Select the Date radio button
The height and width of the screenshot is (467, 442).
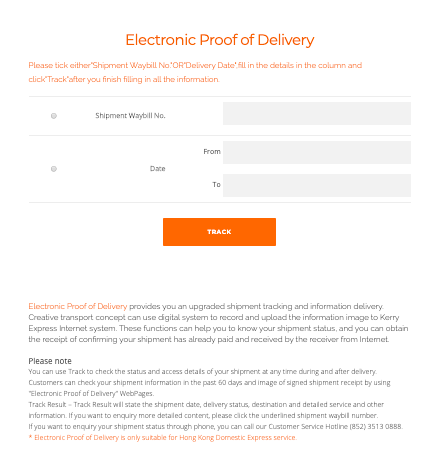click(54, 169)
